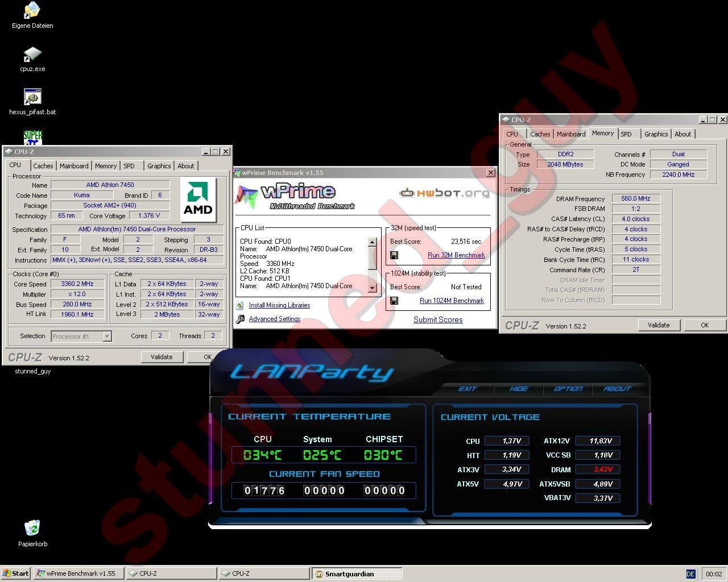
Task: Click the DRAM voltage 2,43V reading
Action: (598, 469)
